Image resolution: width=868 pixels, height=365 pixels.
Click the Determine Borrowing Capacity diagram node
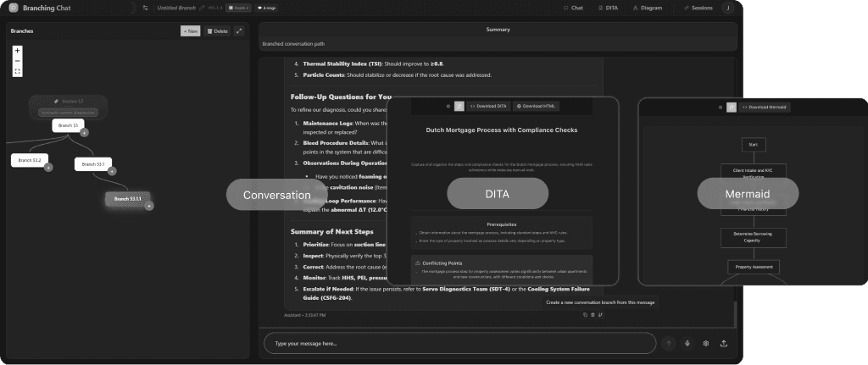tap(753, 237)
